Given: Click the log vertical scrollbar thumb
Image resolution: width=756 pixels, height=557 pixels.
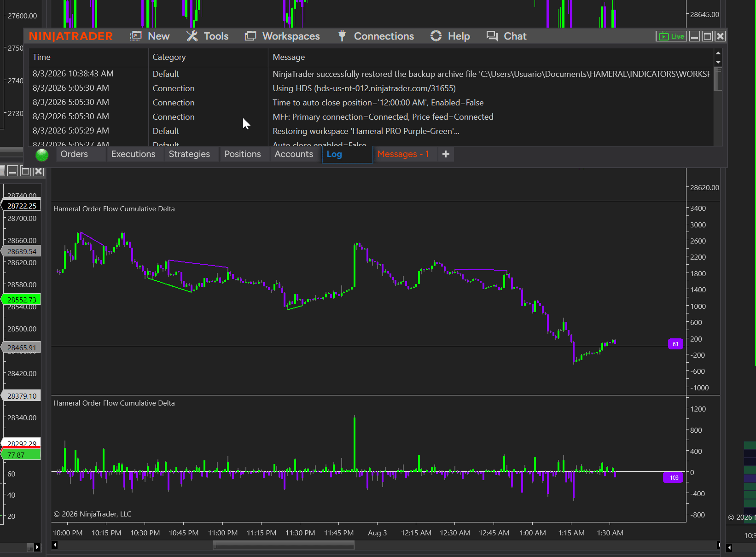Looking at the screenshot, I should coord(718,79).
